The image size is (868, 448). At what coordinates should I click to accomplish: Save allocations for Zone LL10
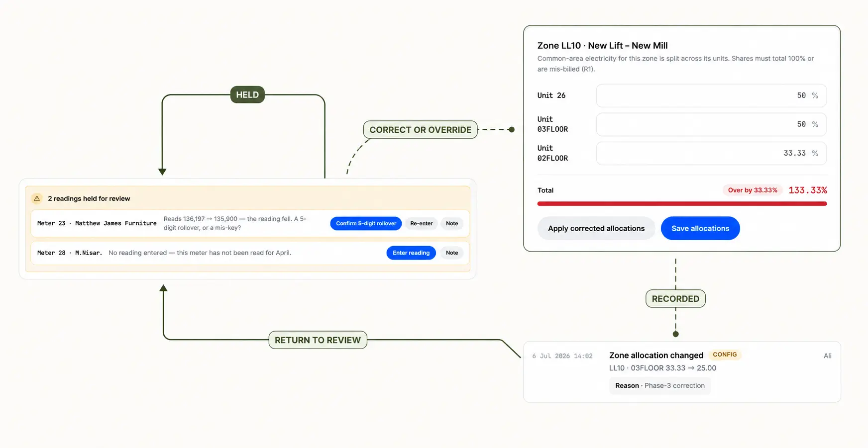point(700,228)
